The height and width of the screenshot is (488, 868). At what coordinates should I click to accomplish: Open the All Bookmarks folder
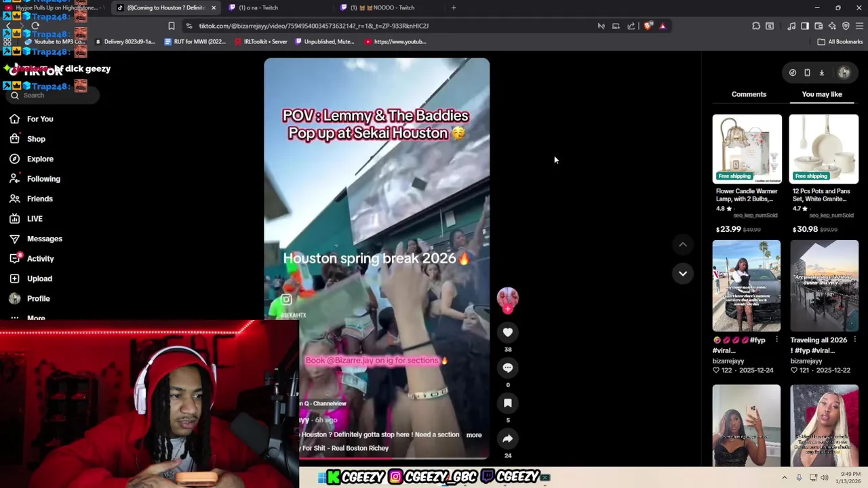(840, 41)
